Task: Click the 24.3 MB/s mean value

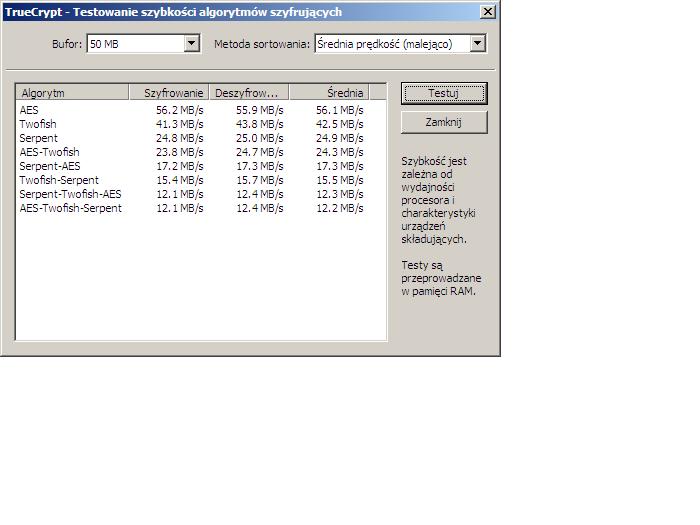Action: point(340,152)
